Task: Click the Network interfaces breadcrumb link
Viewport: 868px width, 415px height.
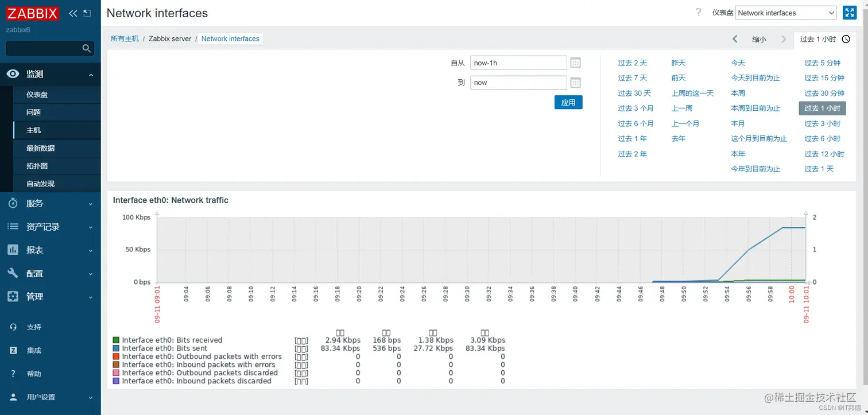Action: click(x=230, y=38)
